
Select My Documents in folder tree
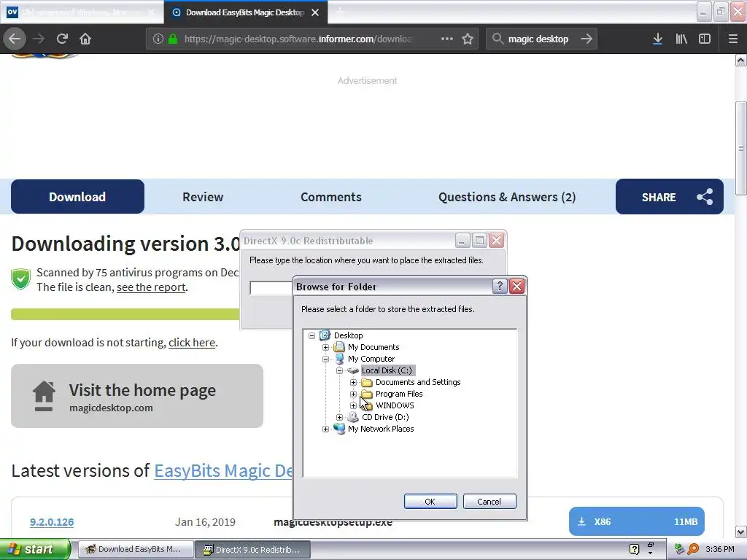pyautogui.click(x=373, y=347)
